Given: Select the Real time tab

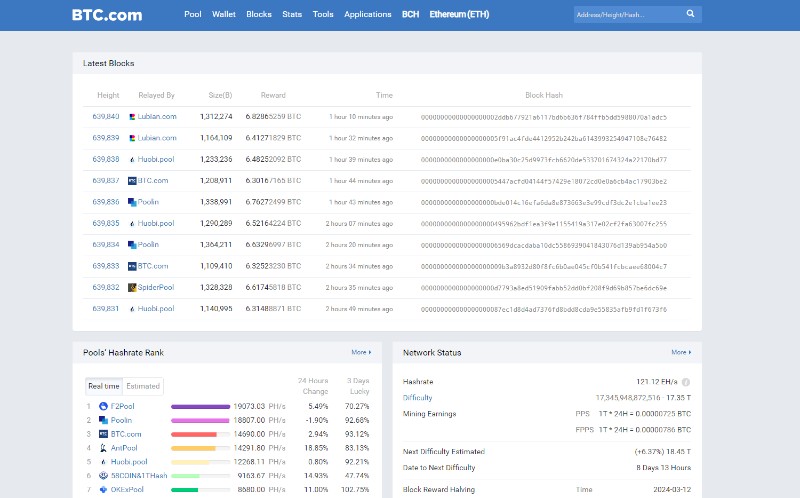Looking at the screenshot, I should pos(104,386).
